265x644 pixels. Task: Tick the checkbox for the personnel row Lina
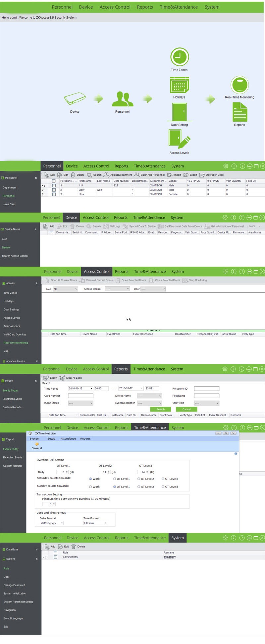tap(54, 194)
